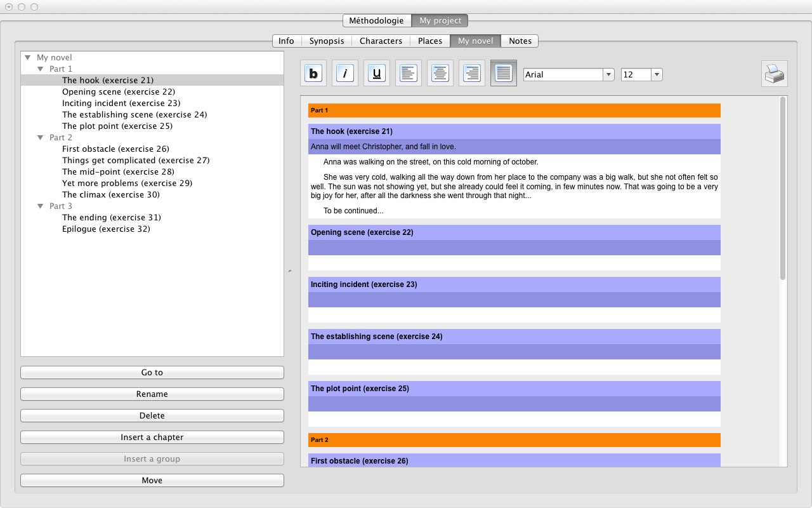Viewport: 812px width, 508px height.
Task: Select the My project tab
Action: 440,20
